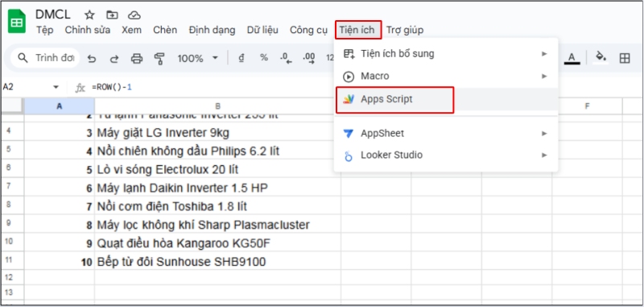Move document using the folder icon
Screen dimensions: 644x307
(x=112, y=15)
